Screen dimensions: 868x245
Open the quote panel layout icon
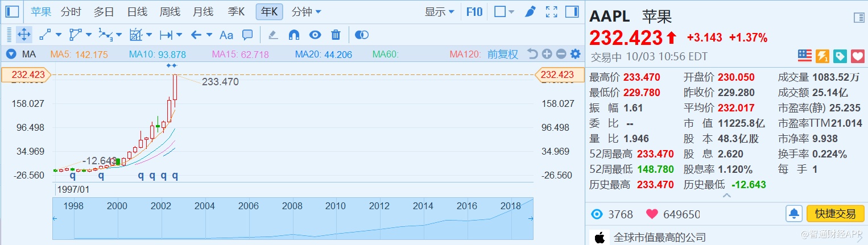coord(859,18)
